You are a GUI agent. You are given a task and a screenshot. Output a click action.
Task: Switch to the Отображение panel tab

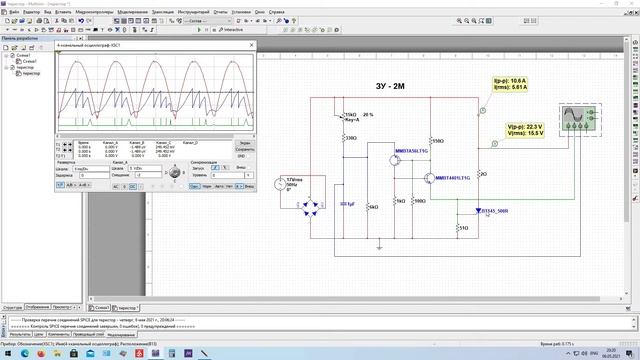(x=37, y=307)
